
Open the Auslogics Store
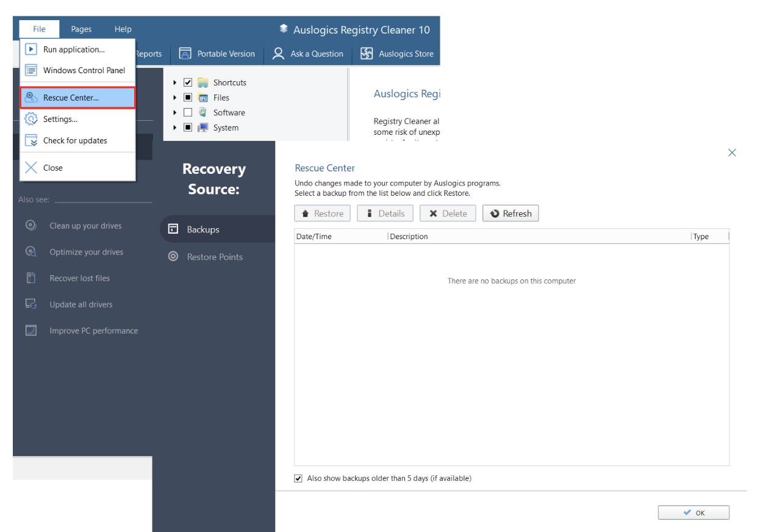tap(367, 54)
